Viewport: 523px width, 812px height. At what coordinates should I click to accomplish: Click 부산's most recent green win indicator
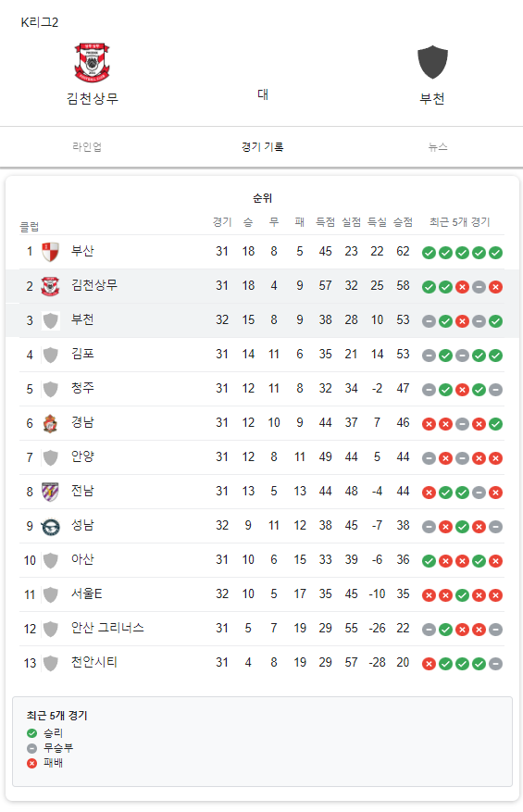495,253
